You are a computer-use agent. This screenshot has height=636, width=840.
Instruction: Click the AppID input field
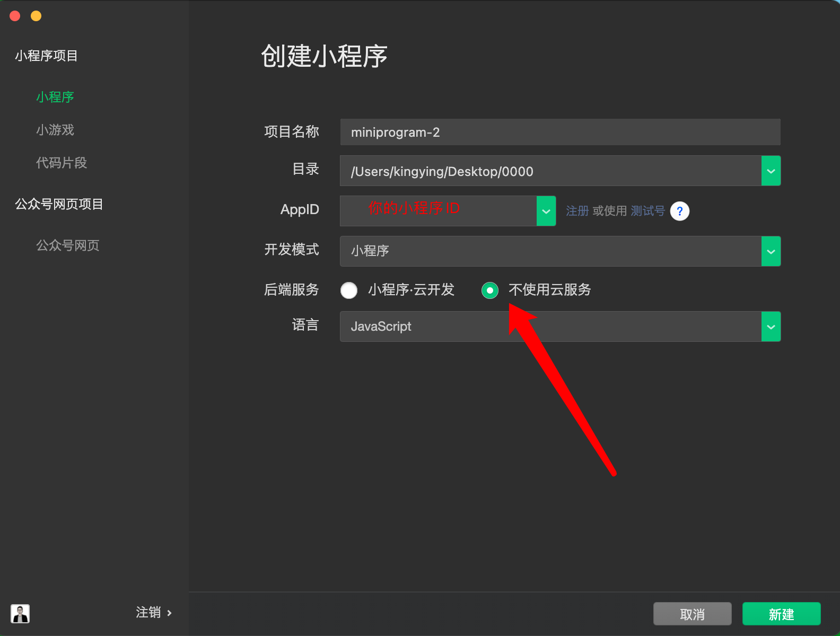click(x=439, y=211)
